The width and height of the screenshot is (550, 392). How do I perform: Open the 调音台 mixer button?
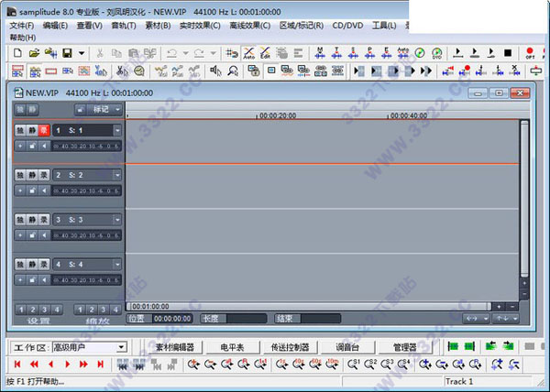point(347,347)
